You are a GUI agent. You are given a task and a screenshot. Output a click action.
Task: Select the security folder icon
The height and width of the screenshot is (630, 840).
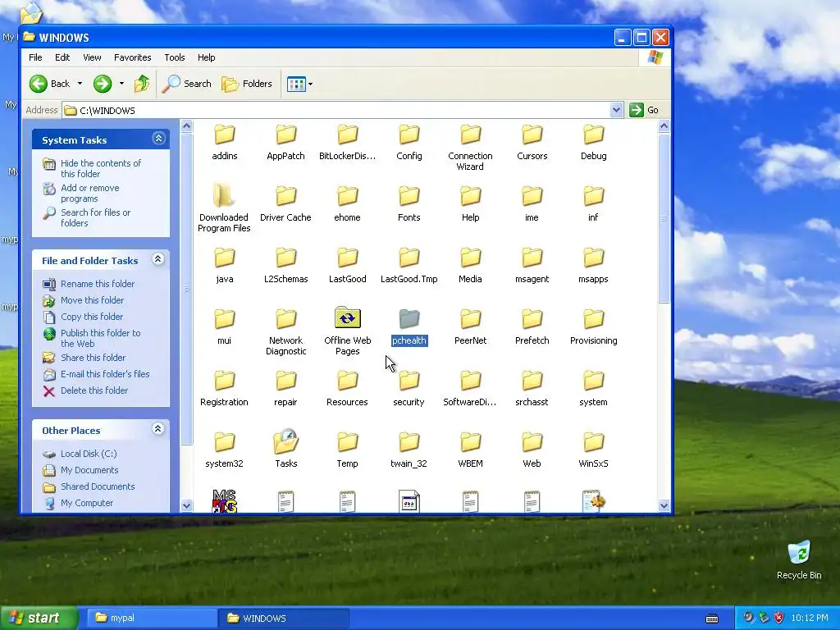[x=409, y=381]
